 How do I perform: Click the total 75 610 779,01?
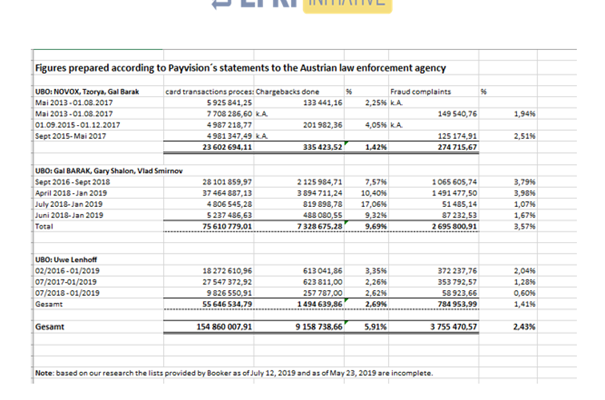[x=227, y=226]
